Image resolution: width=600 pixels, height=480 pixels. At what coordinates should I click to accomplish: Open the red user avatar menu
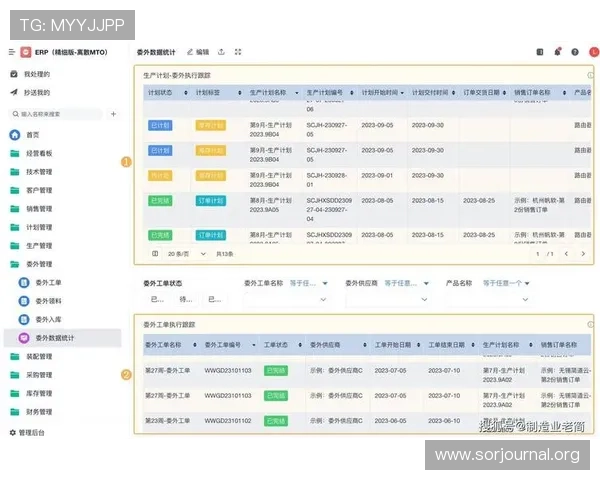coord(594,52)
